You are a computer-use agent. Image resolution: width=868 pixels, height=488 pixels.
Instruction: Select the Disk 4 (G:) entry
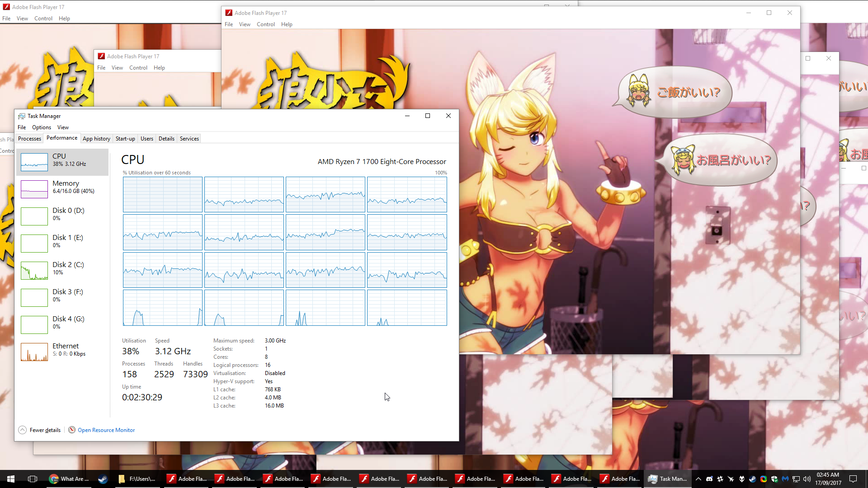[x=62, y=324]
